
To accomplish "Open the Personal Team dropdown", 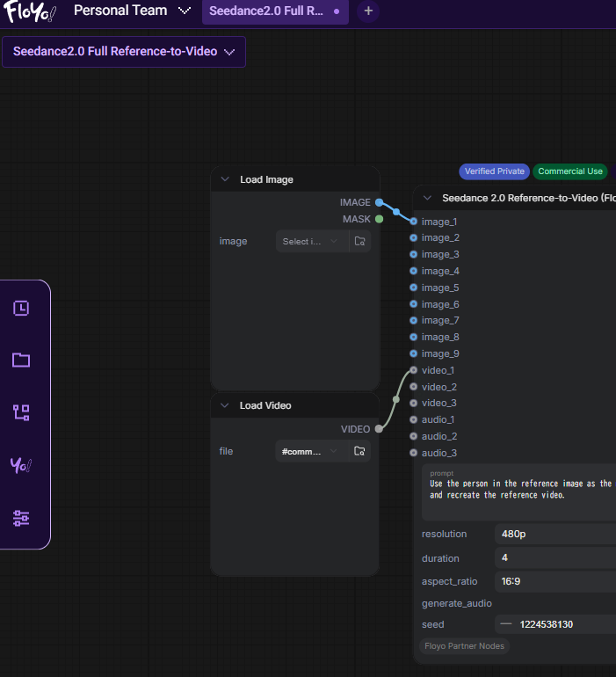I will [132, 11].
